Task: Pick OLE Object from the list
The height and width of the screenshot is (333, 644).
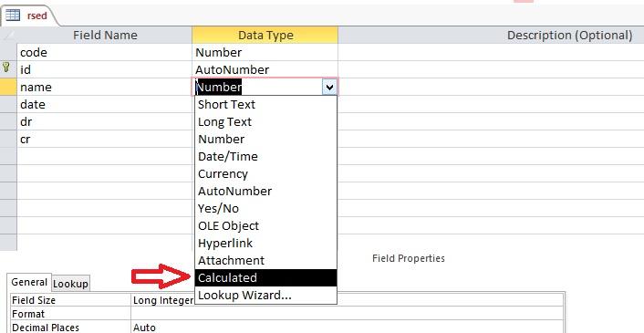Action: [265, 226]
